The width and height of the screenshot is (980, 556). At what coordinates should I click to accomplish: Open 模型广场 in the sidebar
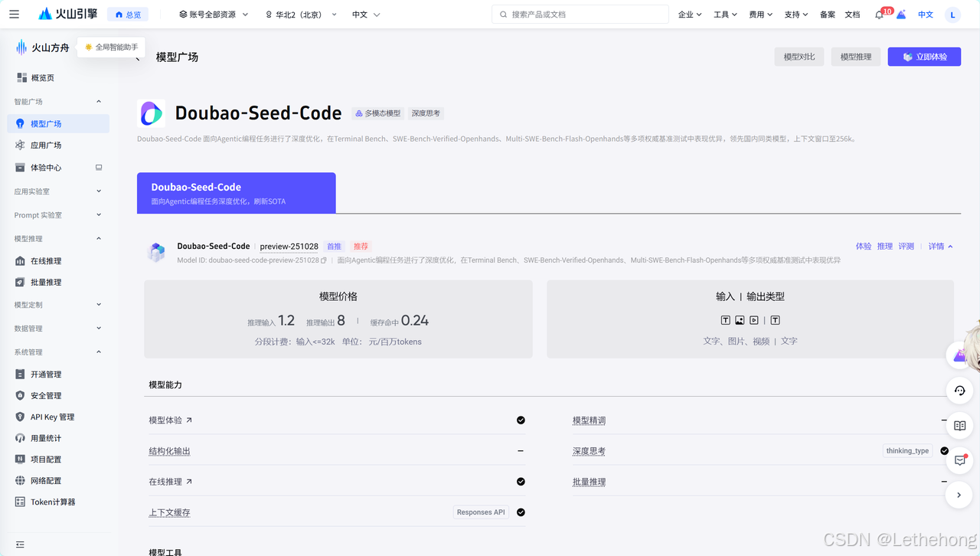point(58,123)
